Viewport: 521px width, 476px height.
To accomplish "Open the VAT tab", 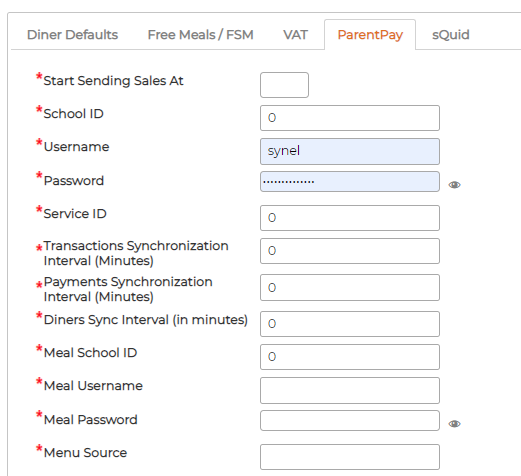I will 295,35.
